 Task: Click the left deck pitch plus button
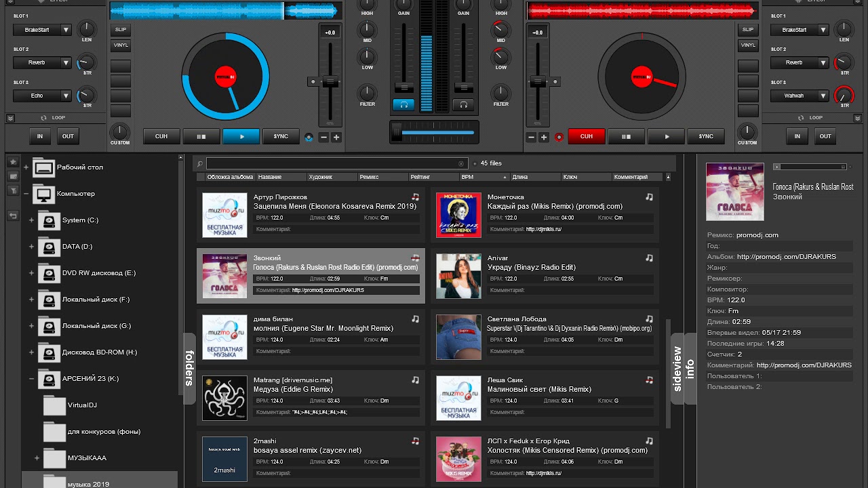point(336,137)
